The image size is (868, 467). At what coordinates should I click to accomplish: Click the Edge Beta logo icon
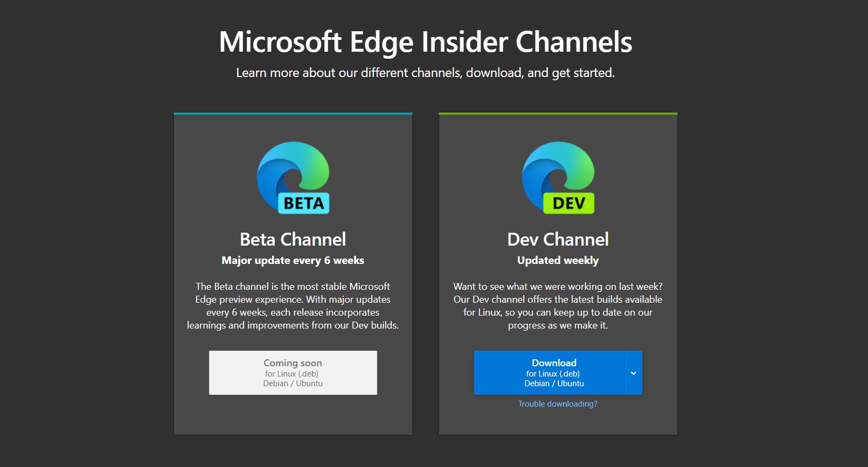293,178
